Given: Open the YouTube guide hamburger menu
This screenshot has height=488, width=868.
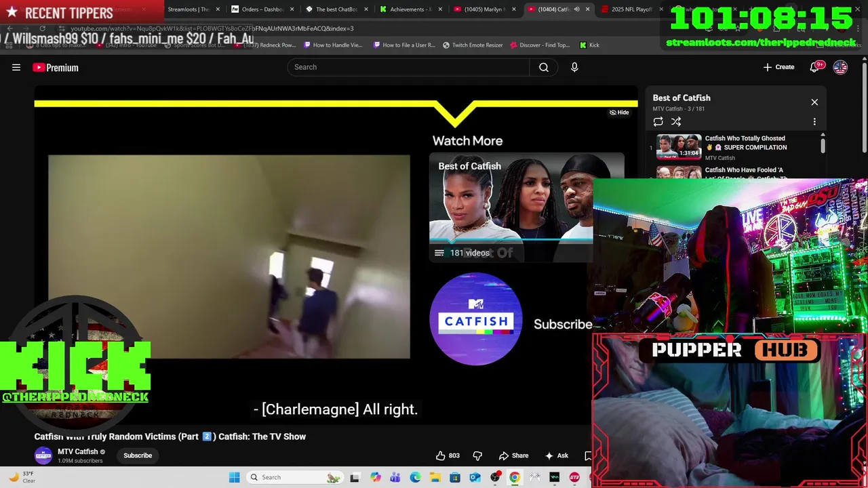Looking at the screenshot, I should 16,67.
